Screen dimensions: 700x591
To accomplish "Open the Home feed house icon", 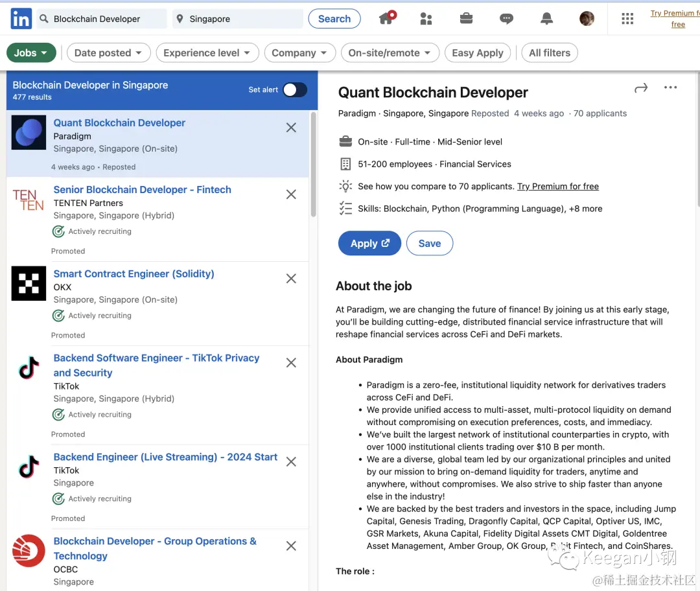I will coord(387,18).
